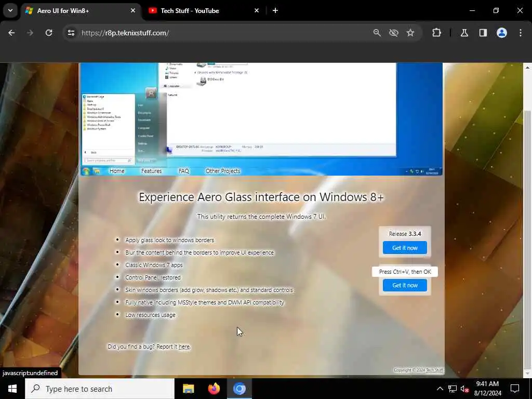Select the Chromium taskbar icon
The width and height of the screenshot is (532, 399).
[239, 389]
